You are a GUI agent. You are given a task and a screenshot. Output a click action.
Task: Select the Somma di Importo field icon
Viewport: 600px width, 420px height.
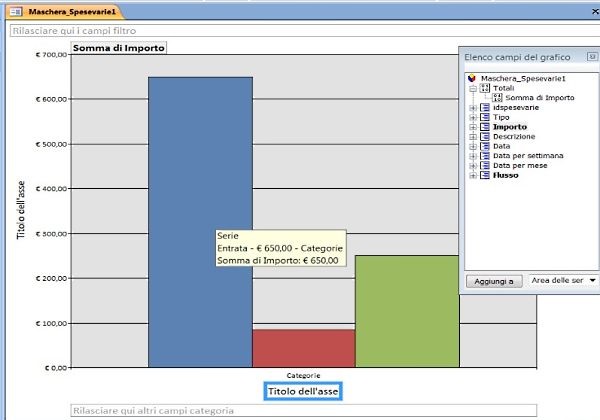(x=497, y=98)
